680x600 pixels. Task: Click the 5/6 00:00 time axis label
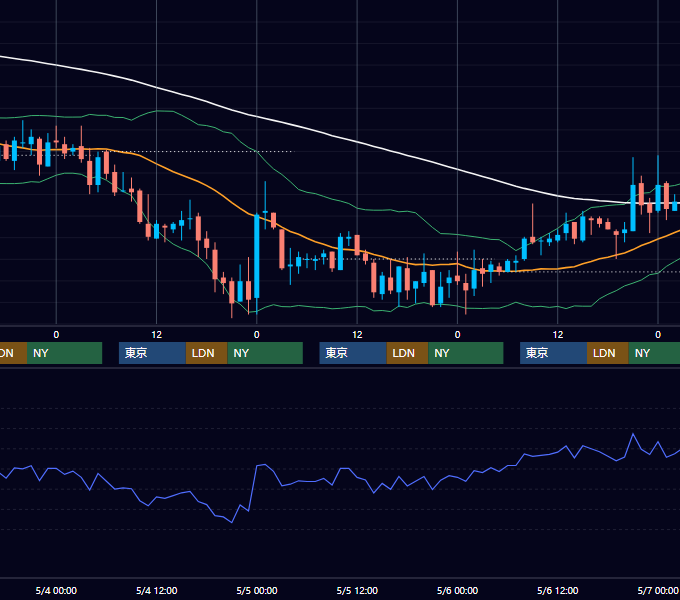[x=457, y=590]
